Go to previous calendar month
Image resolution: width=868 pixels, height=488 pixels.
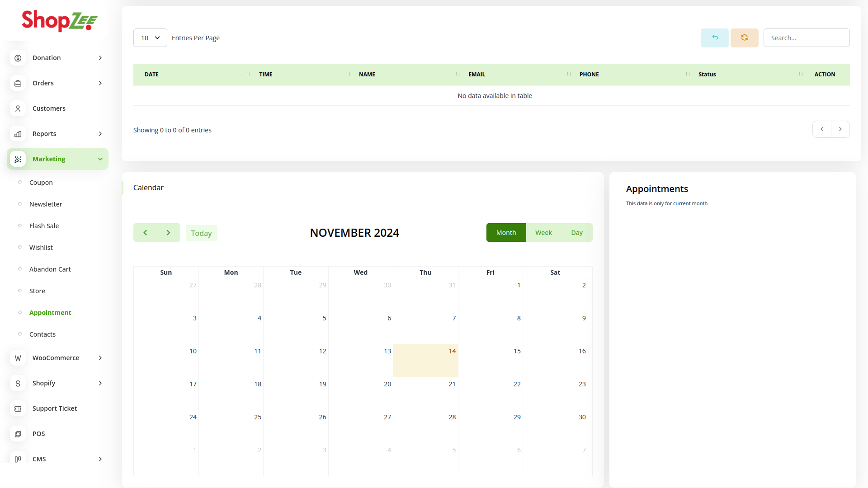[x=145, y=233]
